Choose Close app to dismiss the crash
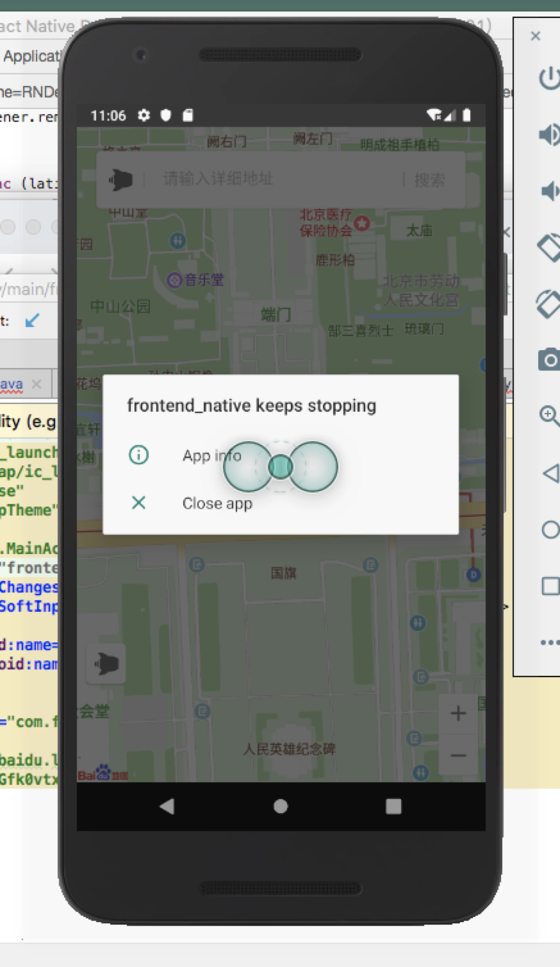 pos(216,503)
